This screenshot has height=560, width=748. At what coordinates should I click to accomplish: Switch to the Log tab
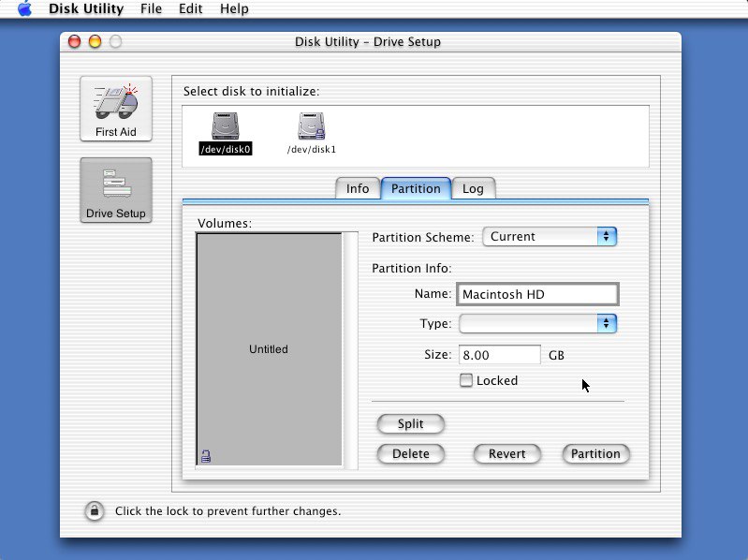[473, 188]
